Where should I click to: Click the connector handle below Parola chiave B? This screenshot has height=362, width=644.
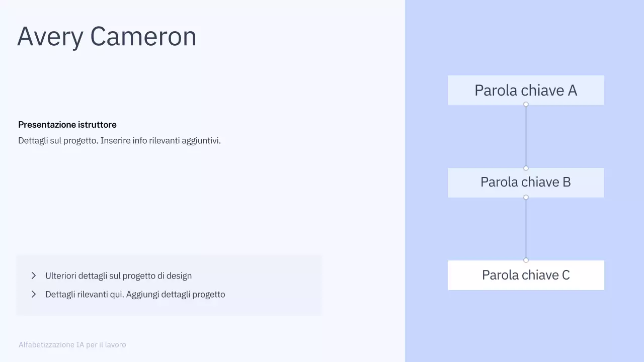click(526, 197)
